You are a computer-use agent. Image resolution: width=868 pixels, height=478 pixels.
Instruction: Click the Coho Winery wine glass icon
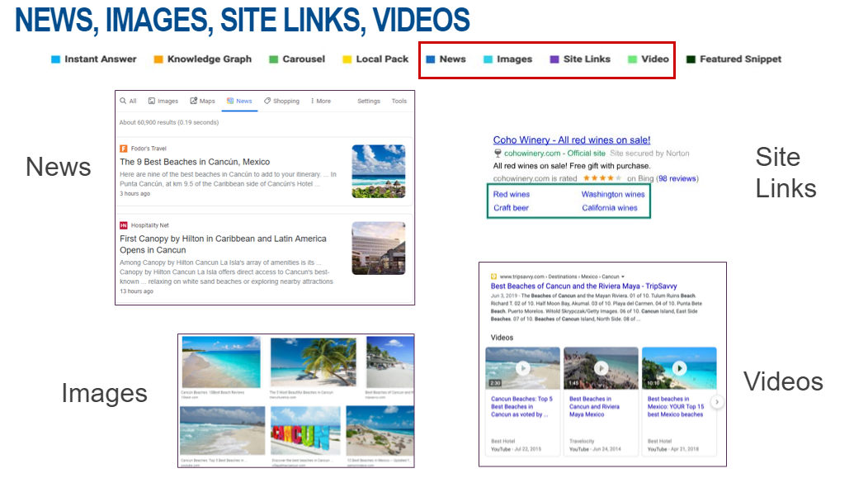coord(497,154)
